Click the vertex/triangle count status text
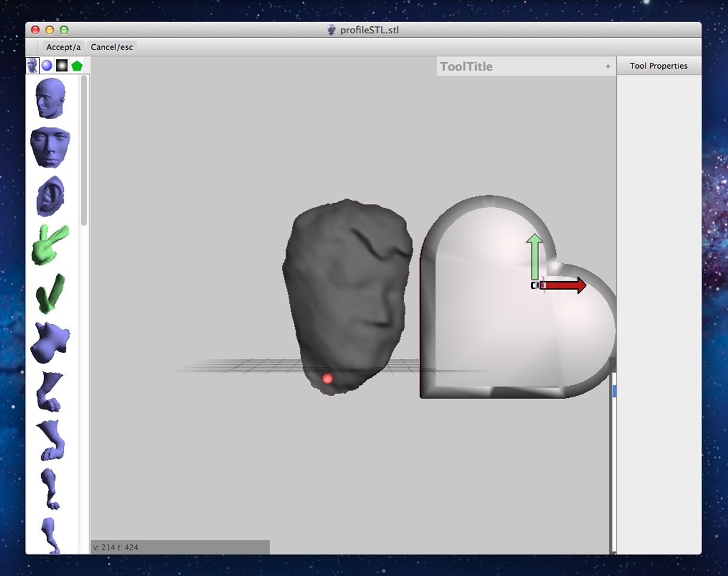The image size is (728, 576). tap(116, 547)
